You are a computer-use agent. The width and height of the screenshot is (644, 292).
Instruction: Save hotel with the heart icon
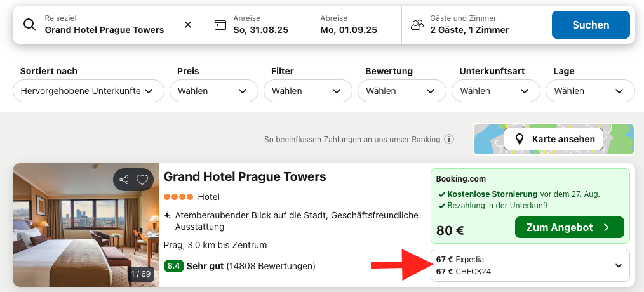tap(142, 180)
